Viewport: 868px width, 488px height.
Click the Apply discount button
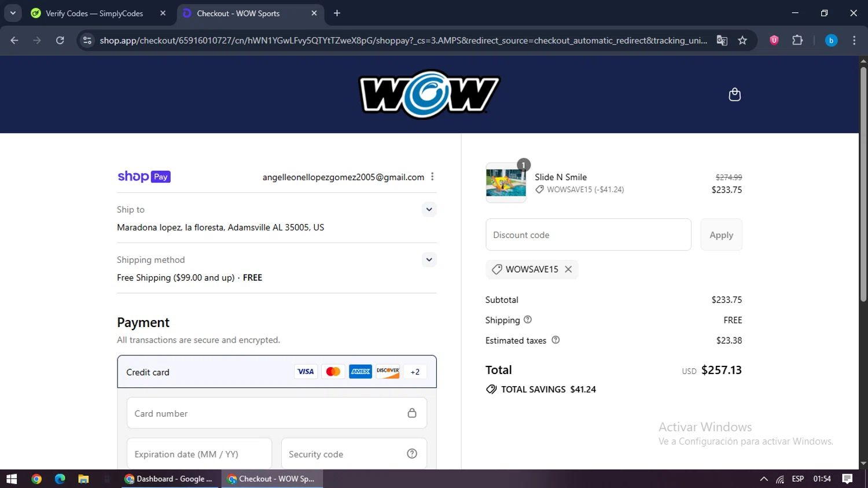coord(721,234)
